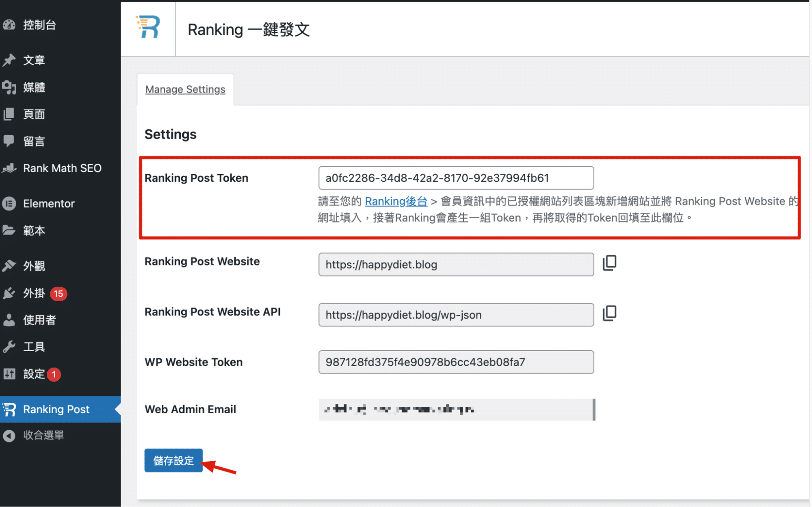
Task: Click the WP Website Token field
Action: (456, 362)
